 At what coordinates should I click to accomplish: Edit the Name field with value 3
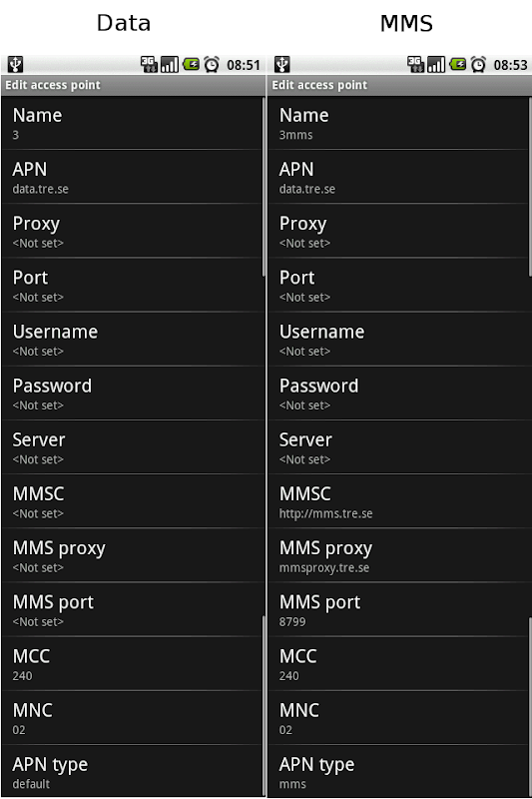point(132,123)
